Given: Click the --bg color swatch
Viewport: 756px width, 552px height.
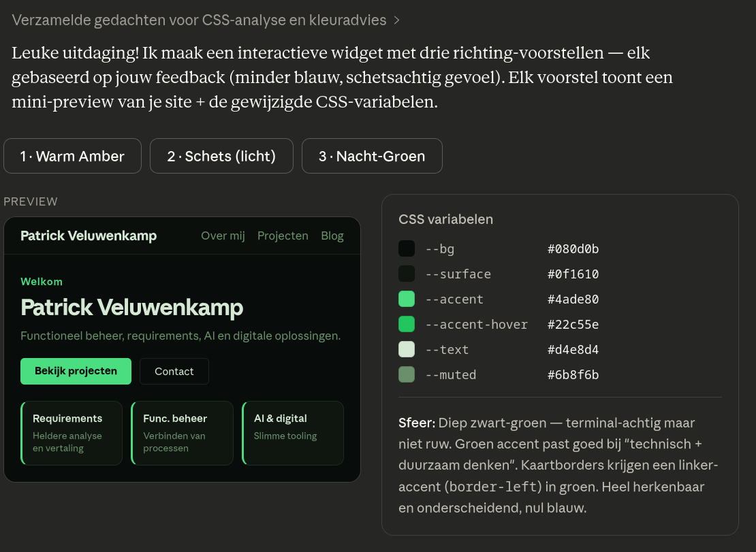Looking at the screenshot, I should (x=407, y=248).
